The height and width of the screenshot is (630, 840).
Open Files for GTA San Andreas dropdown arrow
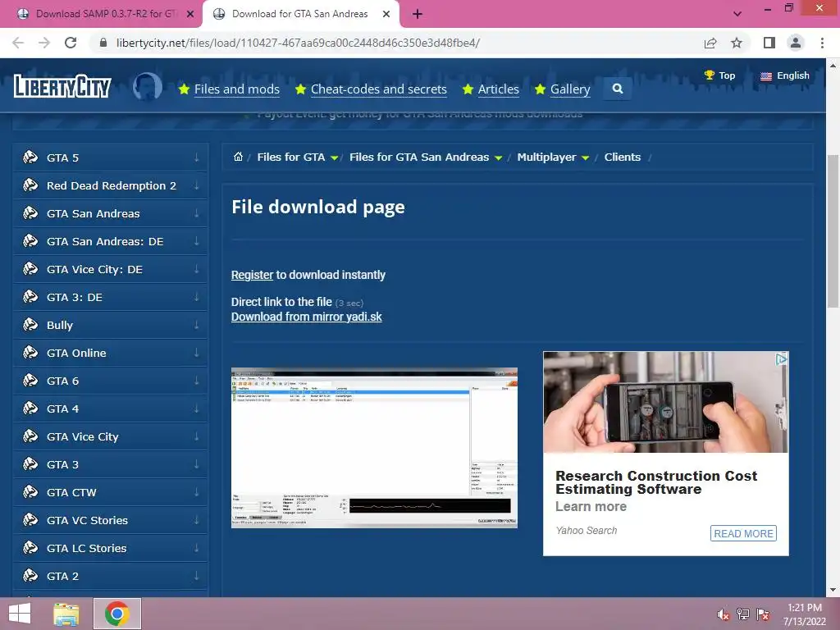tap(498, 158)
